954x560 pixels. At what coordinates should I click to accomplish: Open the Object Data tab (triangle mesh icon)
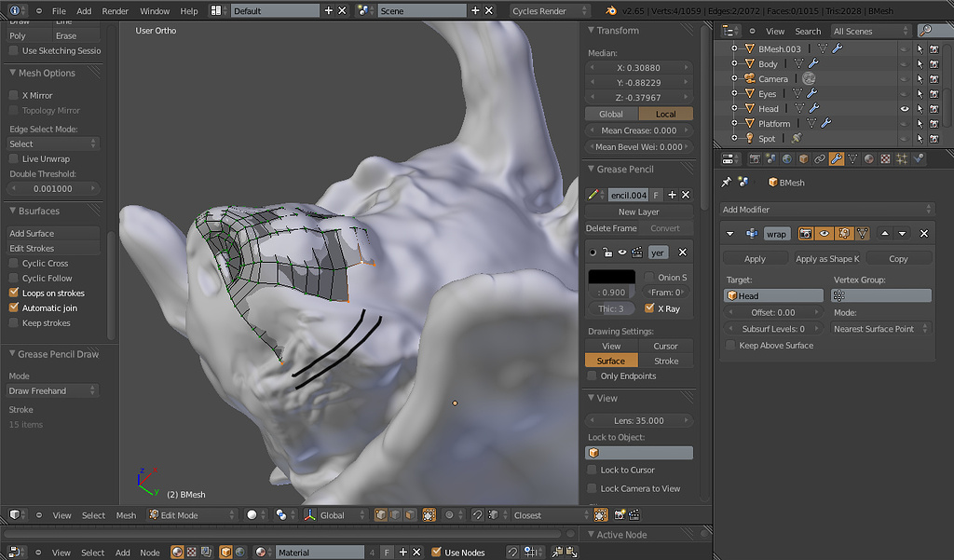coord(852,159)
